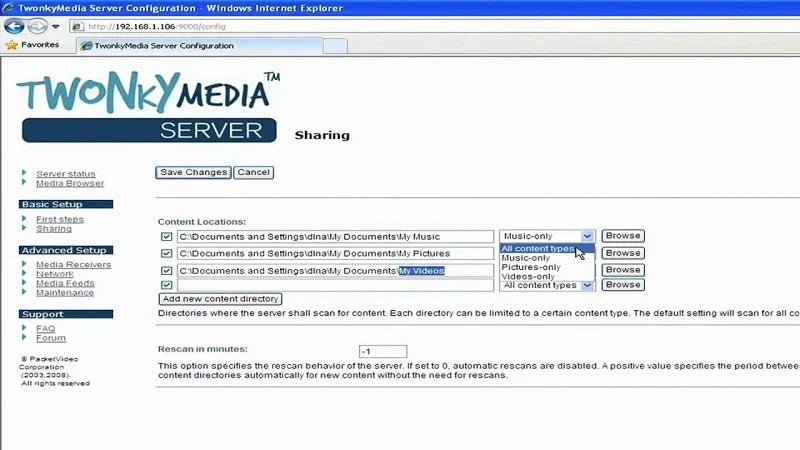The width and height of the screenshot is (800, 450).
Task: Open the FAQ support link
Action: [x=45, y=329]
